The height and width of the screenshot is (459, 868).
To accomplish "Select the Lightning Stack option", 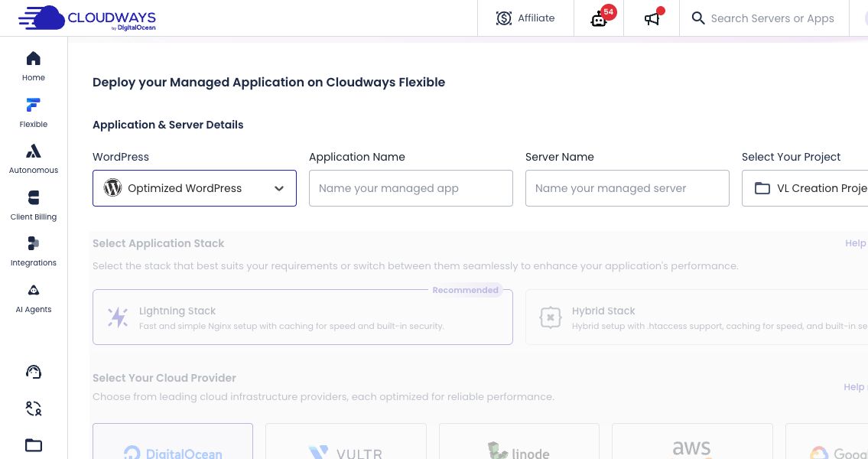I will point(303,317).
